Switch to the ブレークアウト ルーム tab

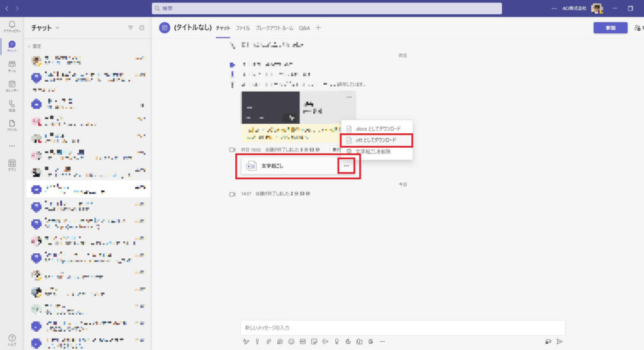pos(274,28)
